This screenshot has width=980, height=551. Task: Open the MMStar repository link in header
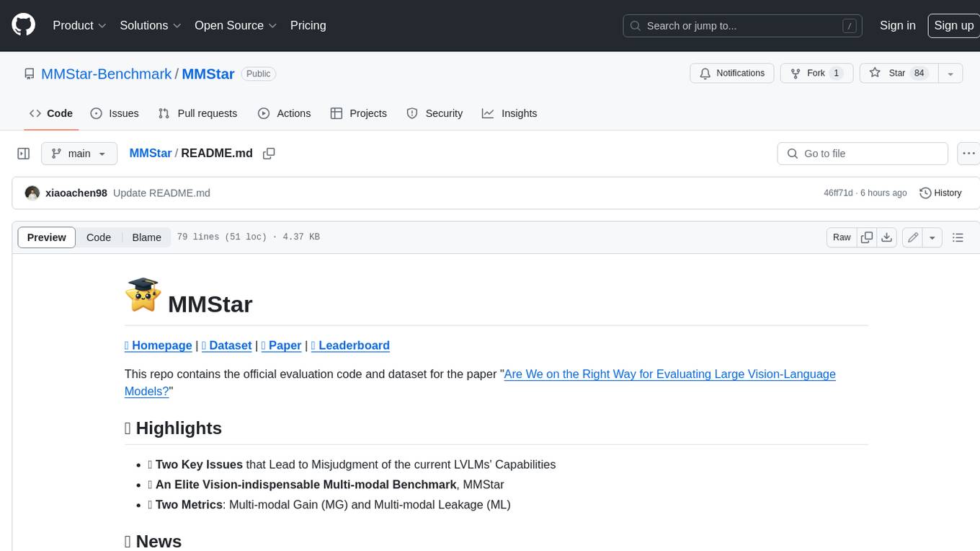[208, 74]
